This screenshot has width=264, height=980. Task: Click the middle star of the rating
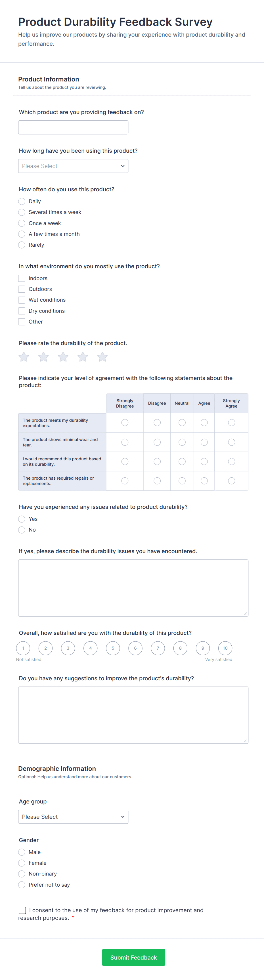point(63,357)
